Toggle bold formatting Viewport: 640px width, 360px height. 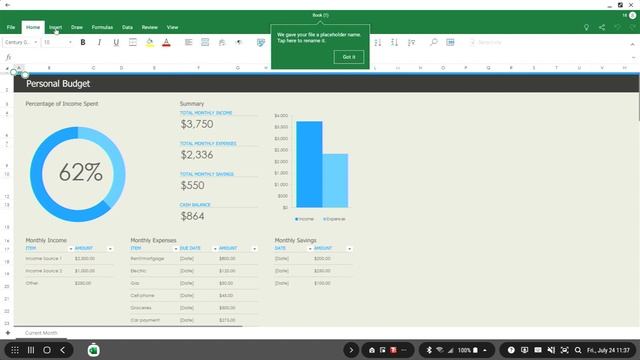83,42
